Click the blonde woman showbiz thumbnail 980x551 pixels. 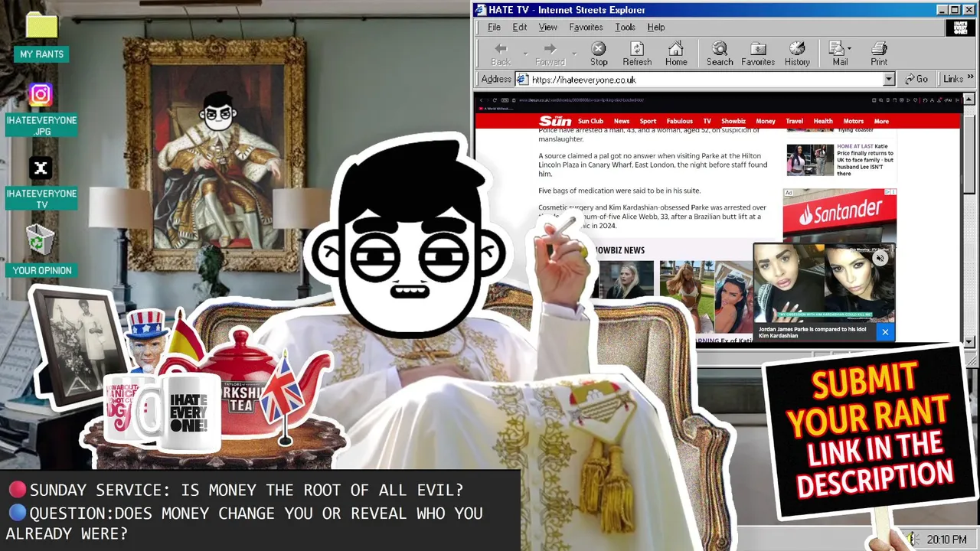pyautogui.click(x=626, y=280)
